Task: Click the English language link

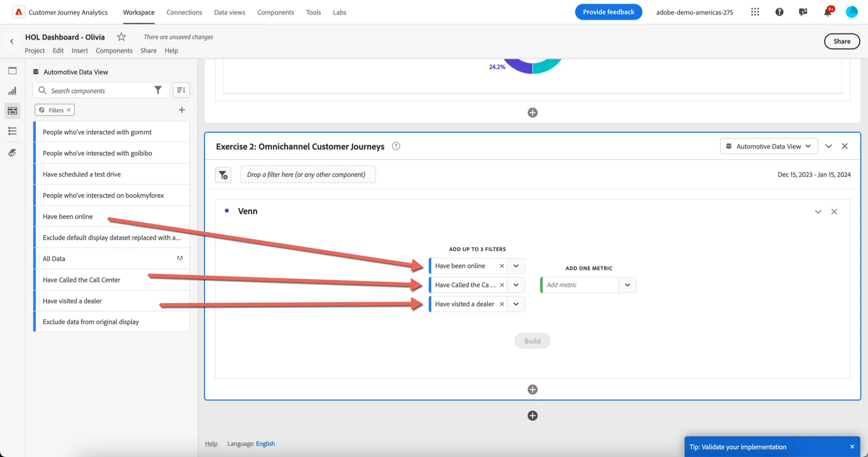Action: pyautogui.click(x=265, y=443)
